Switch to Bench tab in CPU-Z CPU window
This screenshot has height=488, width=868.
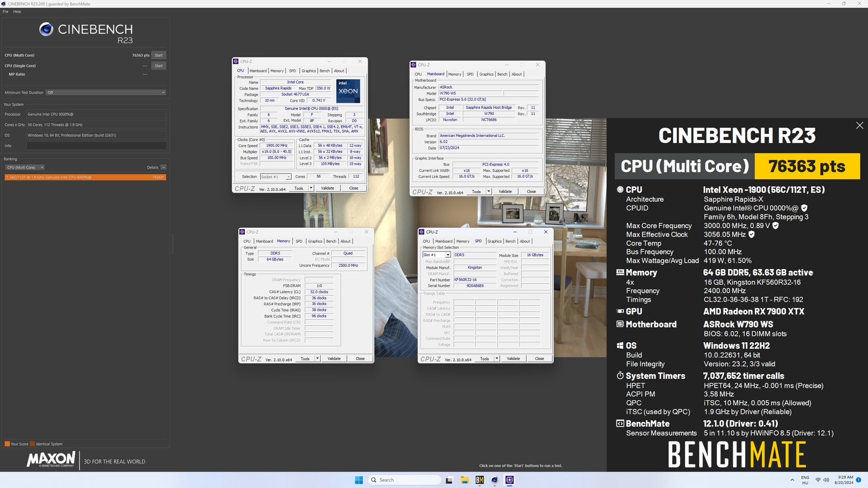pyautogui.click(x=324, y=71)
